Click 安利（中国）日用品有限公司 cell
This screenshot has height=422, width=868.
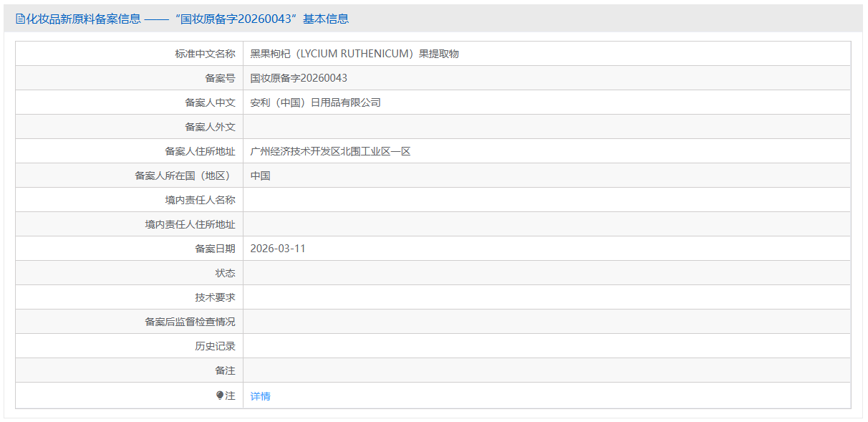pyautogui.click(x=316, y=102)
